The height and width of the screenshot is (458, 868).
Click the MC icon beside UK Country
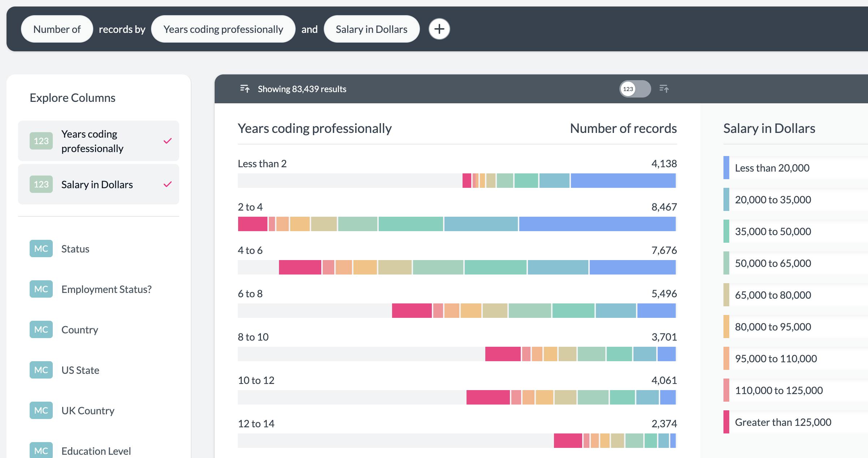pyautogui.click(x=41, y=410)
